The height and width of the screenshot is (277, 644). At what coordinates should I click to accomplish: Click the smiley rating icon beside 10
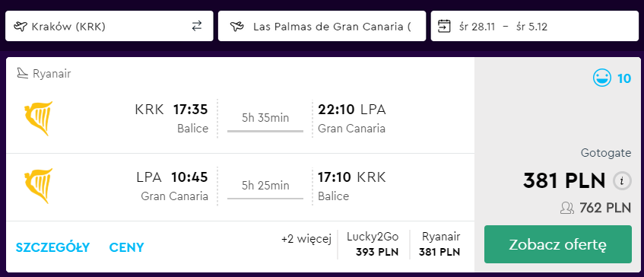[602, 78]
